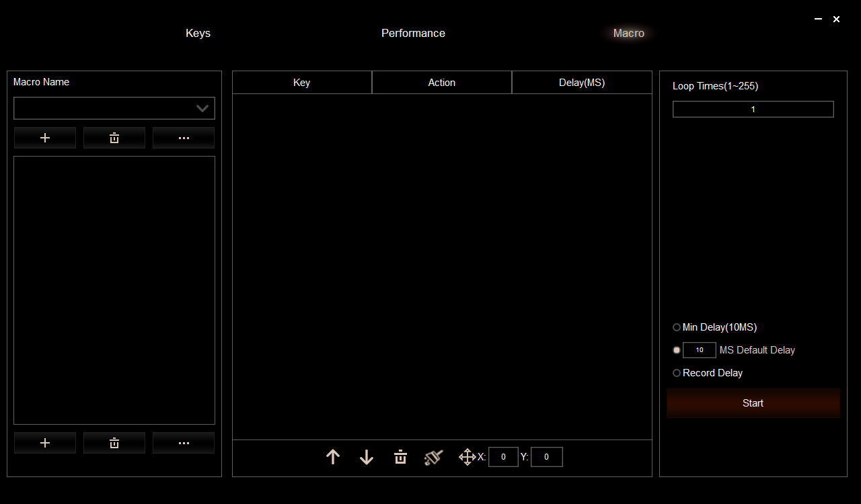Viewport: 861px width, 504px height.
Task: Click the Start recording button
Action: point(753,403)
